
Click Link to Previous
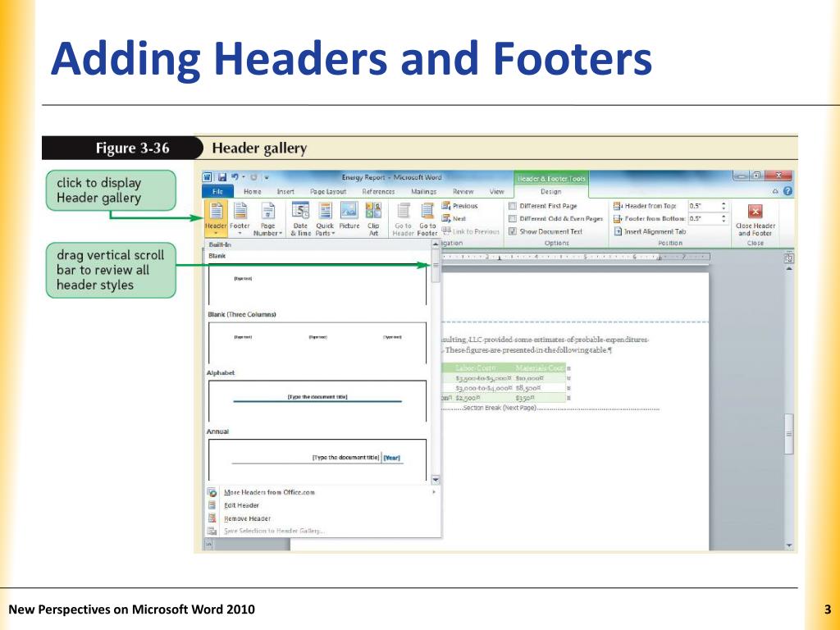470,231
